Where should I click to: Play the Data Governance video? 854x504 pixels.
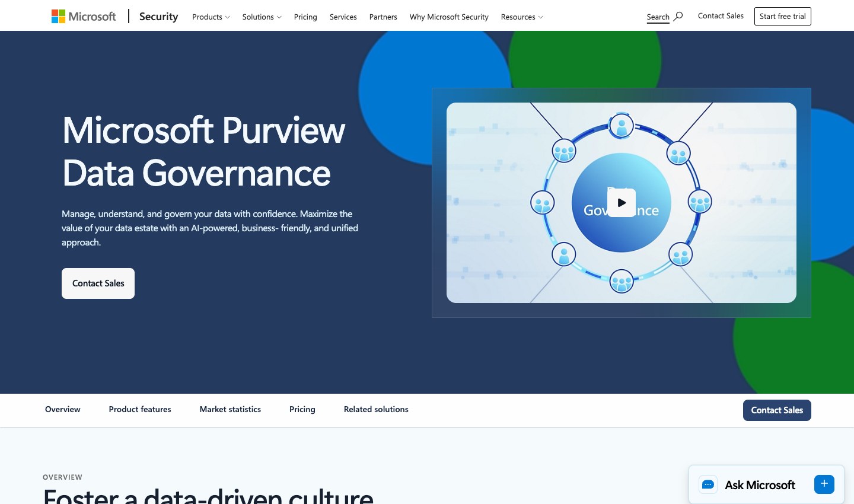click(x=622, y=203)
